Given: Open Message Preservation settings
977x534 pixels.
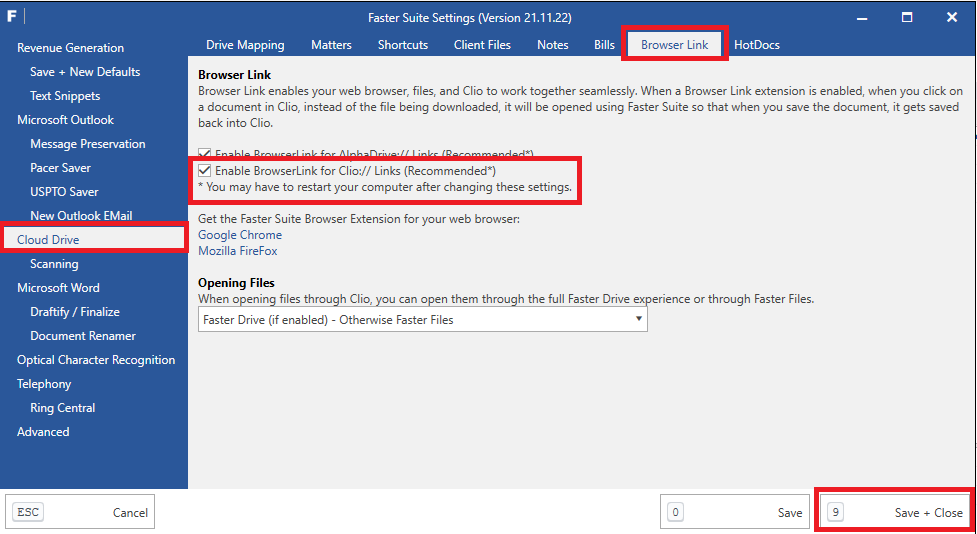Looking at the screenshot, I should pyautogui.click(x=88, y=144).
